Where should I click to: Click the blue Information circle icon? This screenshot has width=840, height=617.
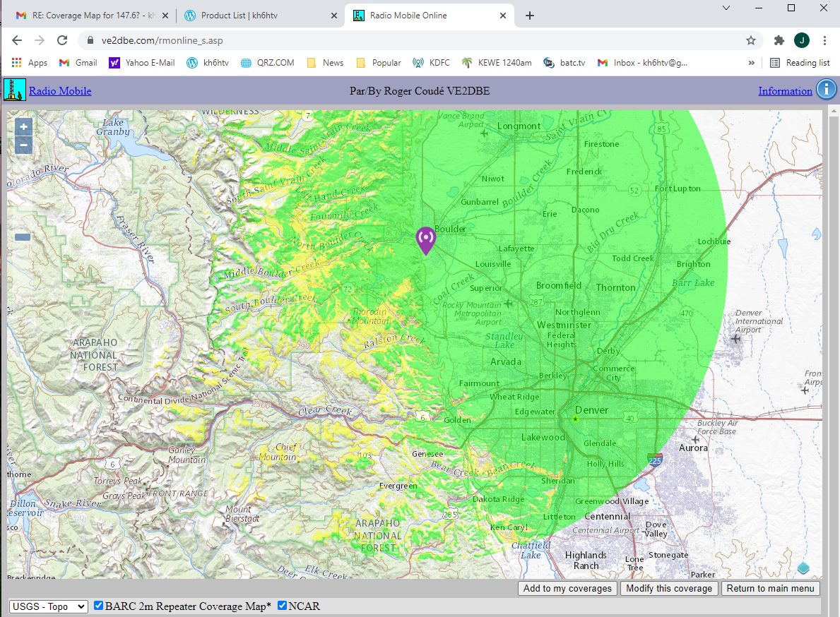(x=826, y=90)
